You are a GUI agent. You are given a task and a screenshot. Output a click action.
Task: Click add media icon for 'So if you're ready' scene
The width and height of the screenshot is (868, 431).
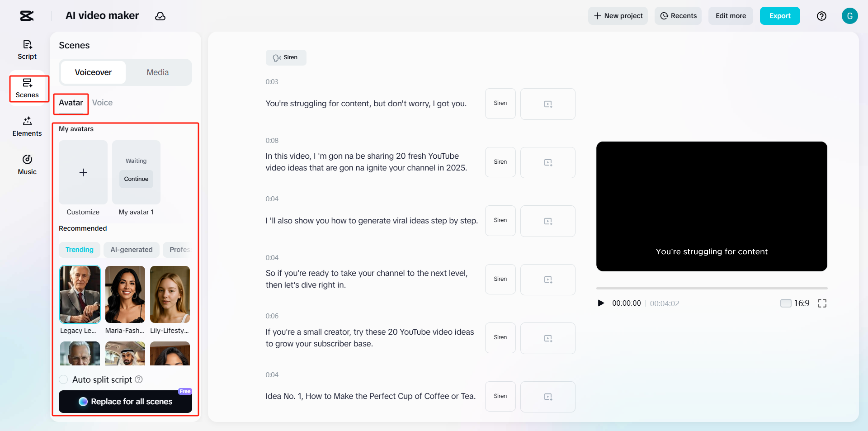(x=548, y=279)
